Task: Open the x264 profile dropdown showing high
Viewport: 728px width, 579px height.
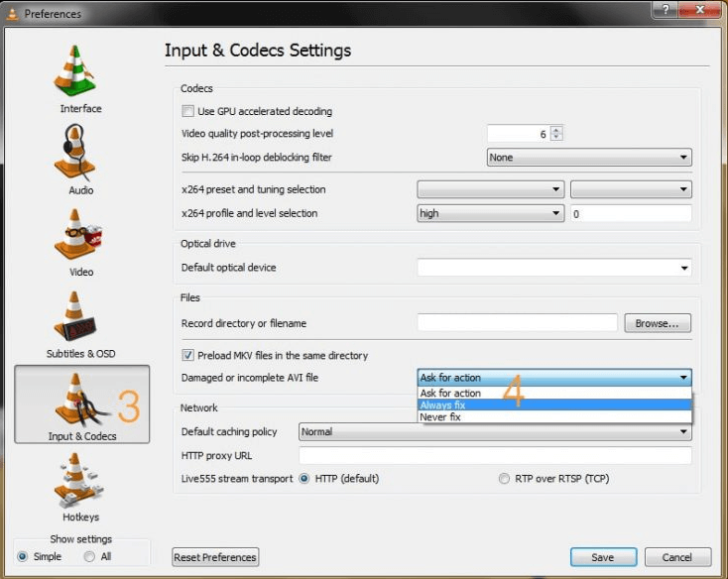Action: click(x=490, y=213)
